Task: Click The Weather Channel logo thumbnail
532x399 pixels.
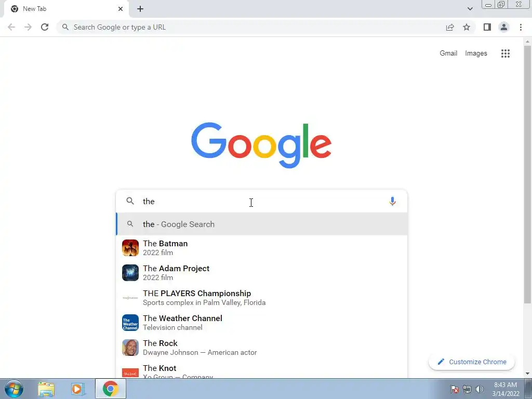Action: [130, 323]
